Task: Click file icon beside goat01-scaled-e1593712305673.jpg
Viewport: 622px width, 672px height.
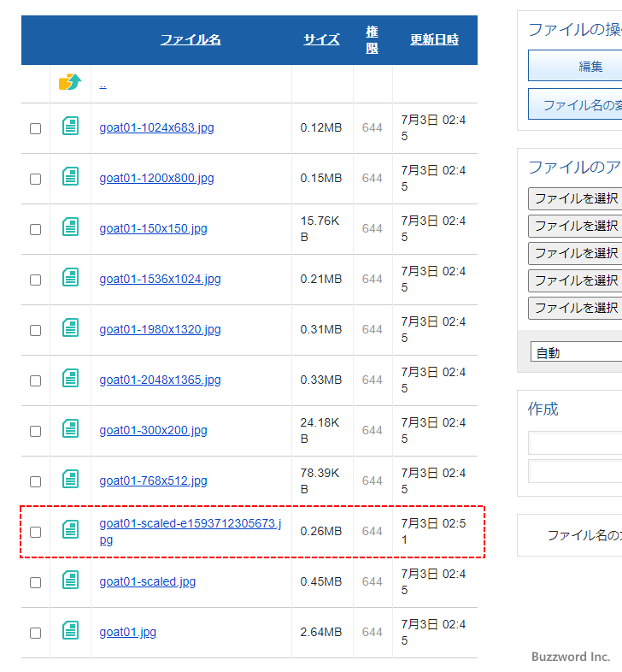Action: point(70,531)
